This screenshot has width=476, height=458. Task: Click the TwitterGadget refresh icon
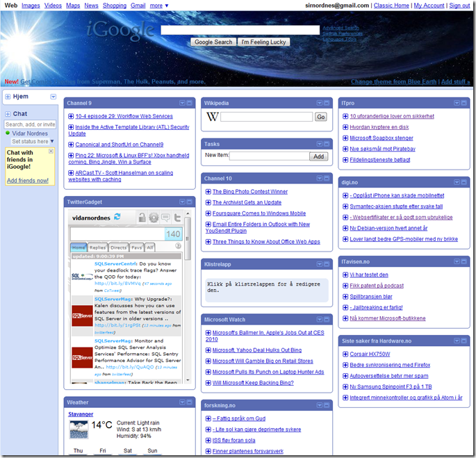(117, 217)
